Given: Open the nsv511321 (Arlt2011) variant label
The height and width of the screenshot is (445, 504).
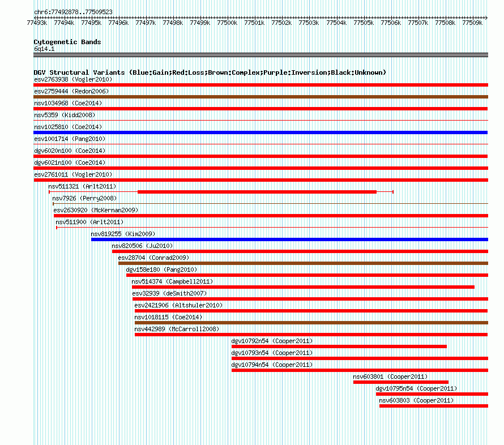Looking at the screenshot, I should click(x=82, y=186).
